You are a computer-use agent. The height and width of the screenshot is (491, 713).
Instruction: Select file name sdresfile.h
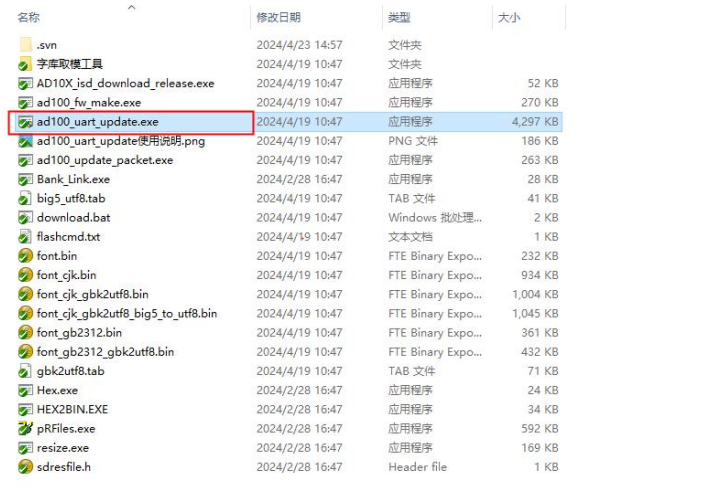[x=64, y=467]
